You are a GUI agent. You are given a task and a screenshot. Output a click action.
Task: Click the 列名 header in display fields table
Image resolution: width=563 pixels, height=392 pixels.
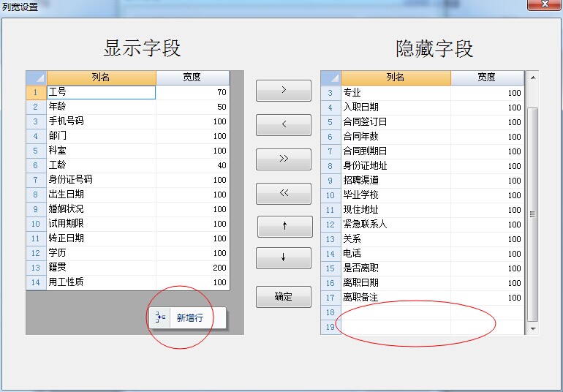click(x=101, y=78)
